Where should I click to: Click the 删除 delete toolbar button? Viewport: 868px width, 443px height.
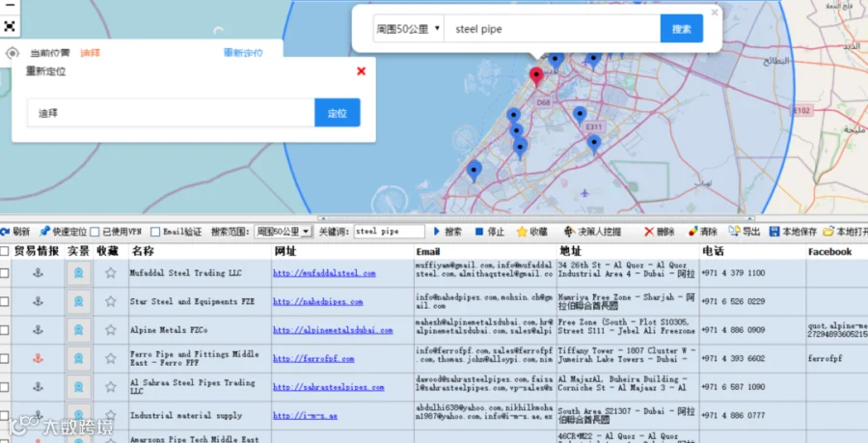tap(659, 232)
